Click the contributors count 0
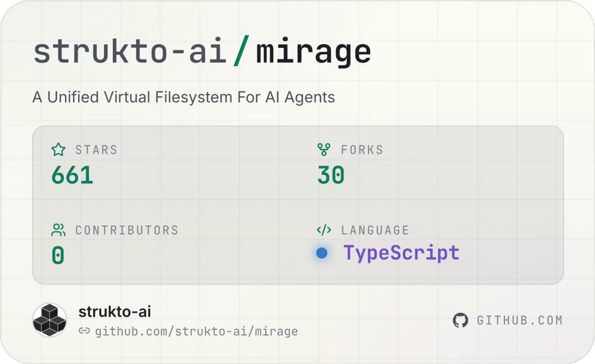595x364 pixels. 58,256
